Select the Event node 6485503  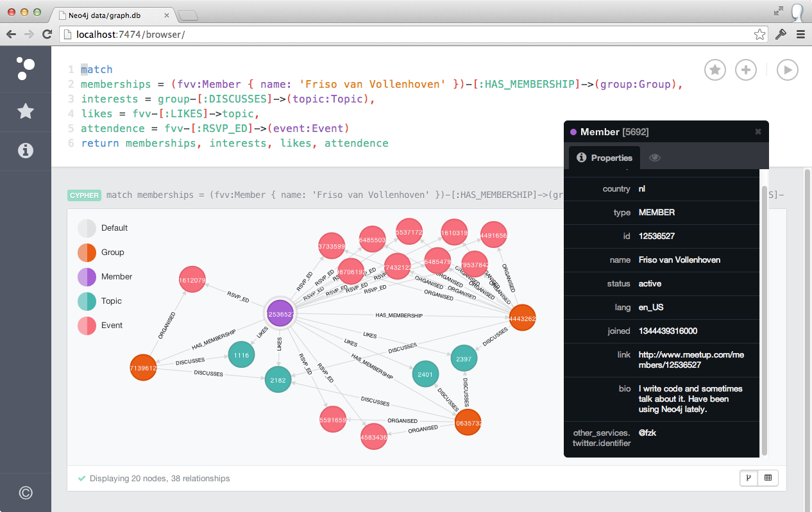point(372,240)
